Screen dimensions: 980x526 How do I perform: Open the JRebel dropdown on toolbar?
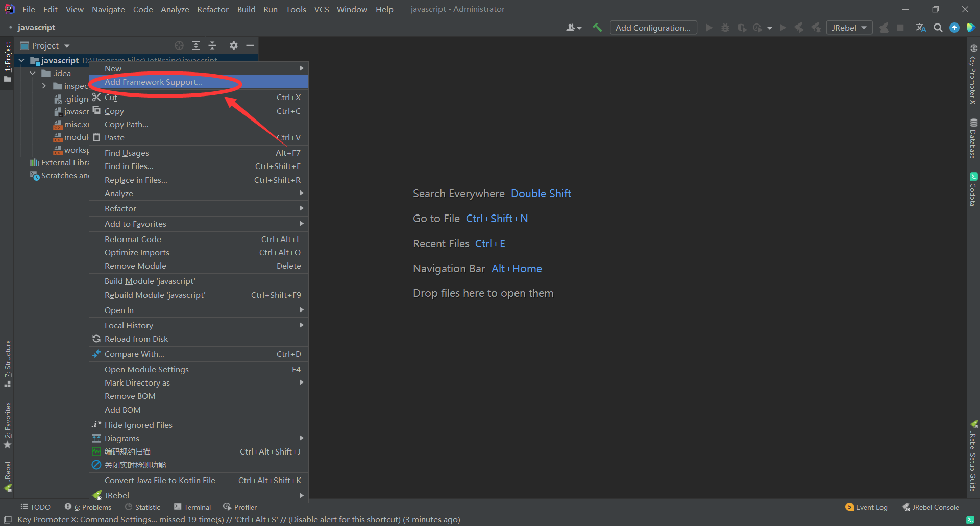pos(848,28)
